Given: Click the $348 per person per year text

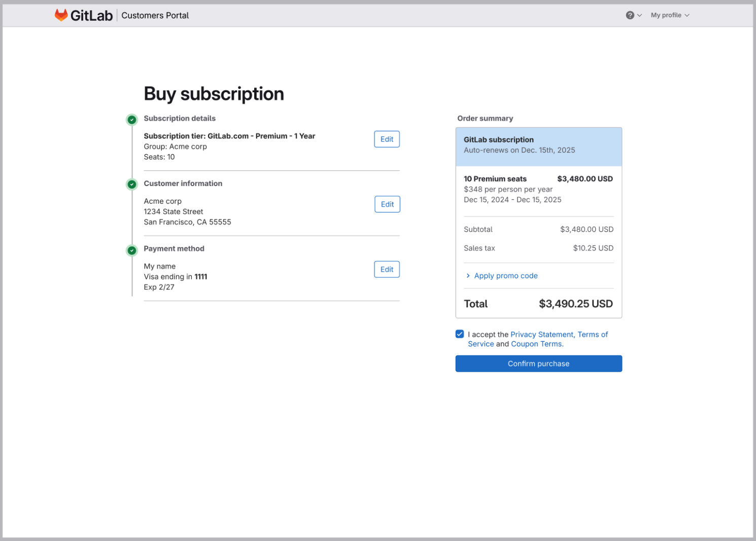Looking at the screenshot, I should 508,190.
